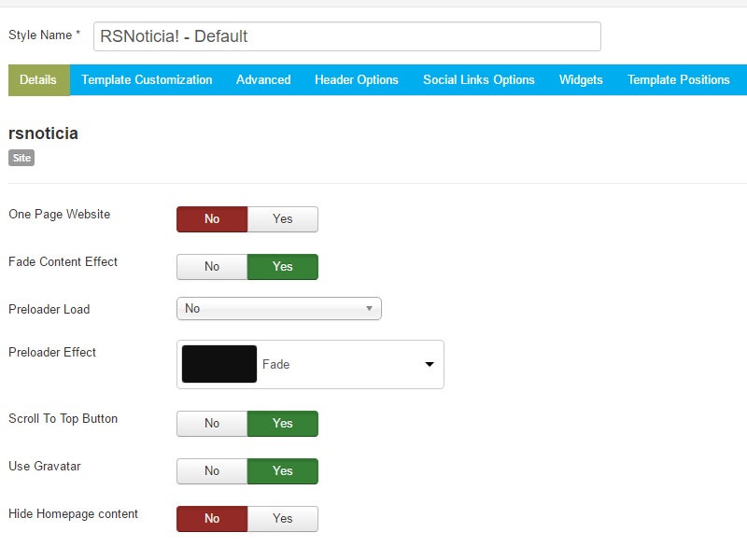747x560 pixels.
Task: Click the rsnoticia template heading
Action: (x=43, y=133)
